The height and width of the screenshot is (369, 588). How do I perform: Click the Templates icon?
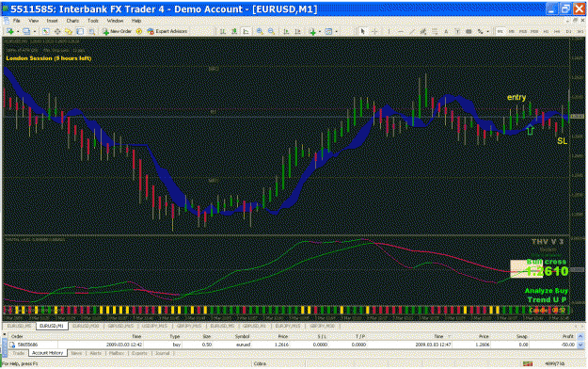pyautogui.click(x=328, y=31)
